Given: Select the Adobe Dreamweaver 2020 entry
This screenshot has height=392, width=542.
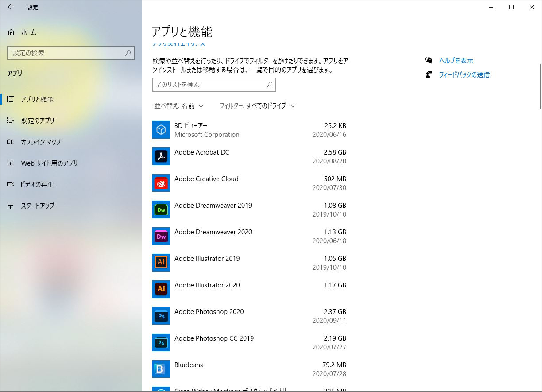Looking at the screenshot, I should tap(213, 232).
